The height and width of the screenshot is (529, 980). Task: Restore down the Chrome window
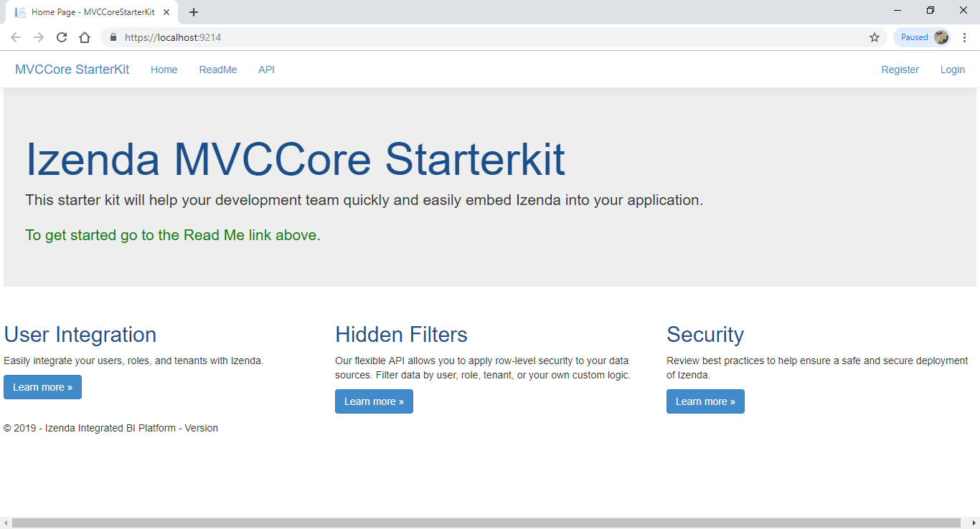coord(930,11)
